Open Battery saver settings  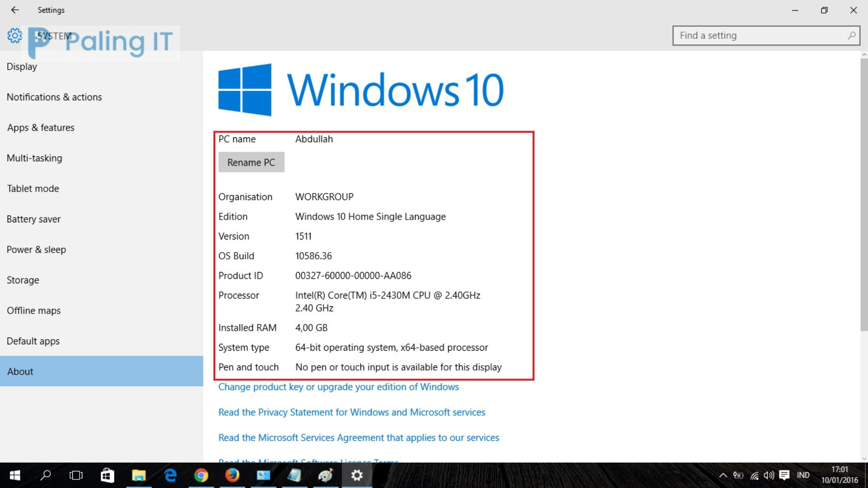click(101, 219)
